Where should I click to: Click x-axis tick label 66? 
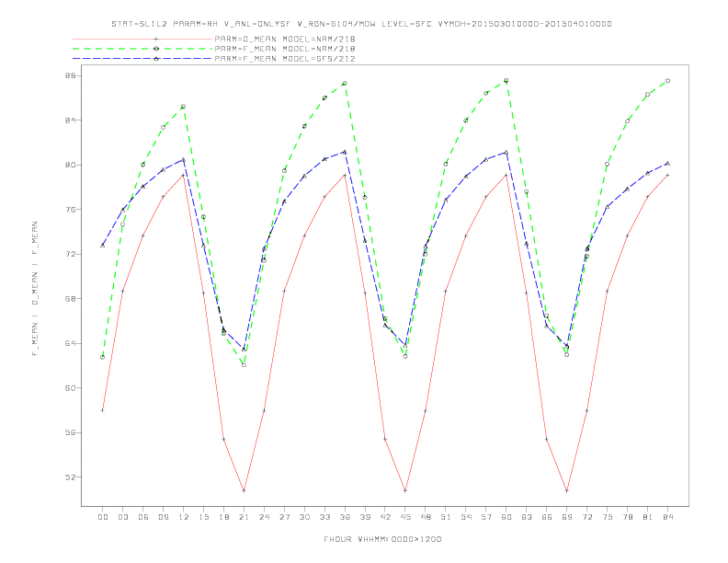click(547, 517)
